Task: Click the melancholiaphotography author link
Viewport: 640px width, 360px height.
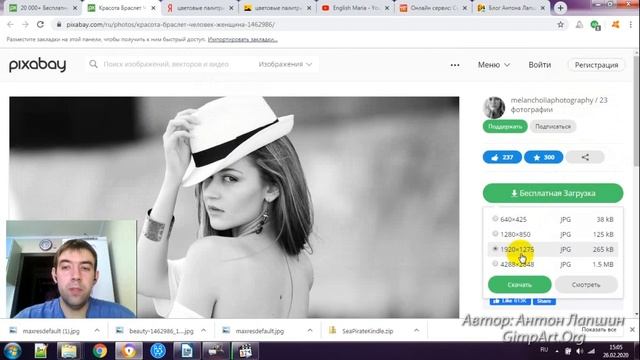Action: 551,100
